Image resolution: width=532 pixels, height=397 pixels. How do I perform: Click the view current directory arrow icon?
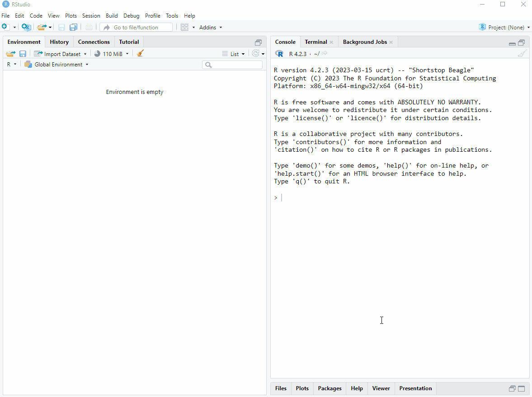[x=325, y=54]
